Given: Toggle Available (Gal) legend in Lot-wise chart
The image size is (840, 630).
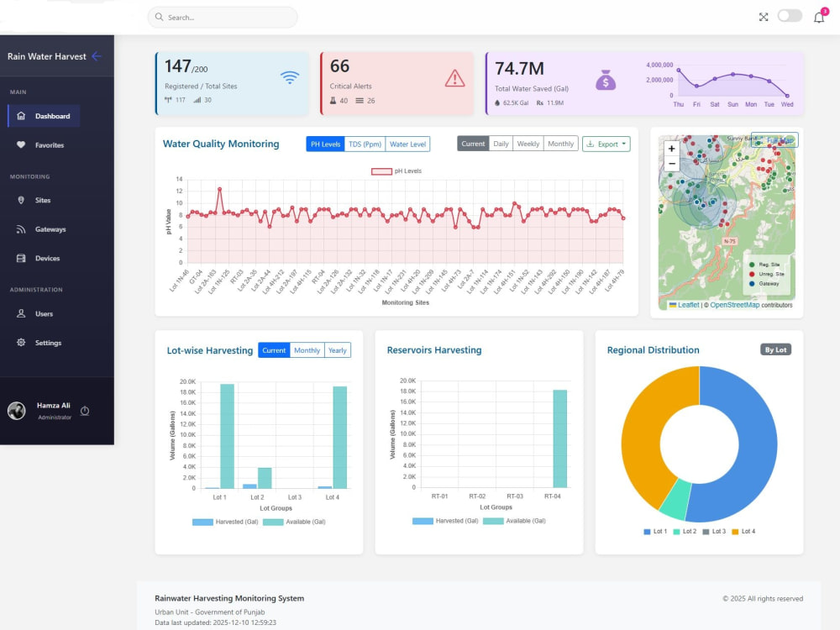Looking at the screenshot, I should coord(294,522).
